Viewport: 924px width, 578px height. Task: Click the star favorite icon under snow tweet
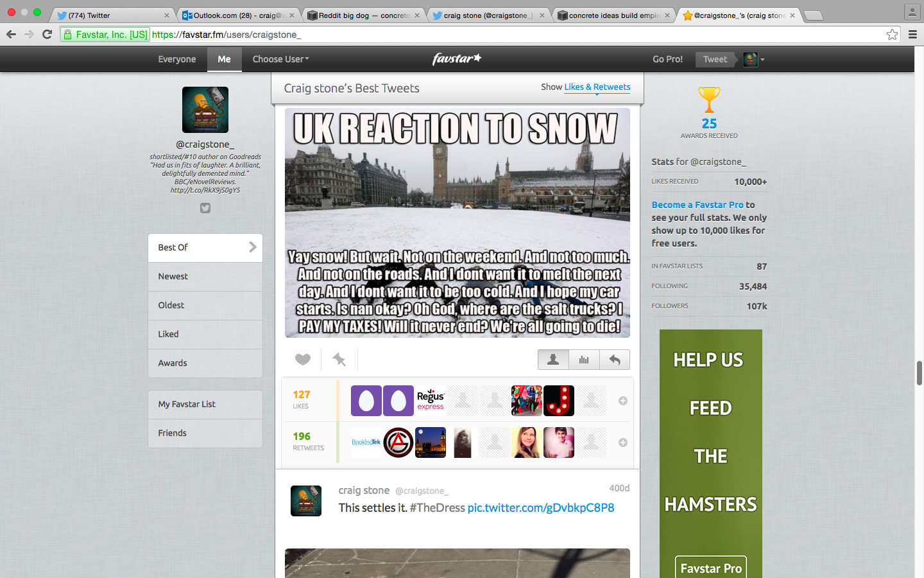[339, 360]
